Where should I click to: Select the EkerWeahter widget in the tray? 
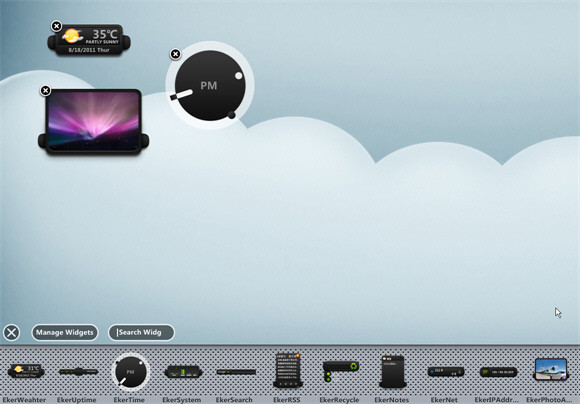pyautogui.click(x=26, y=371)
